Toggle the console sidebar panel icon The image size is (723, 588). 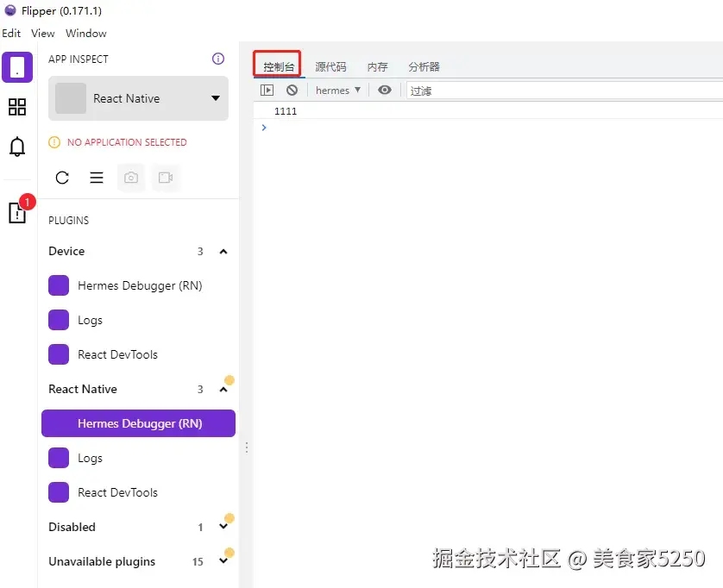(x=267, y=91)
